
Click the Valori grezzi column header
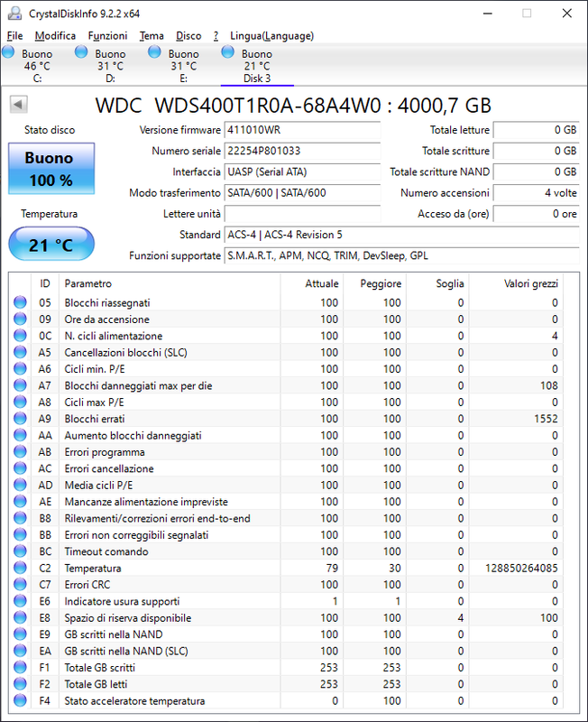point(516,283)
